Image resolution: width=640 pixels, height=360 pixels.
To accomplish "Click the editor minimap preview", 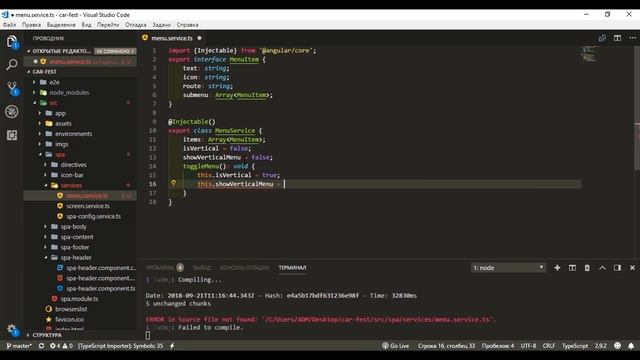I will tap(589, 54).
